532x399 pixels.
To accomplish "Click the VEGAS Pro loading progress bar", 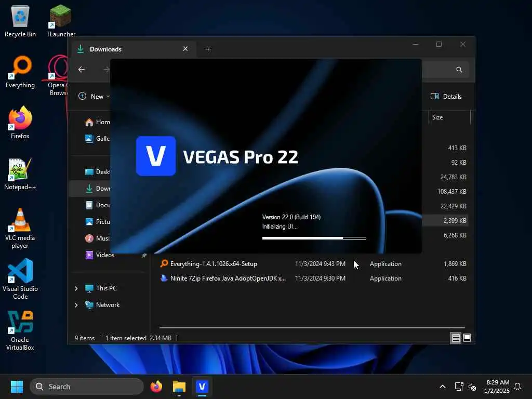I will (314, 238).
